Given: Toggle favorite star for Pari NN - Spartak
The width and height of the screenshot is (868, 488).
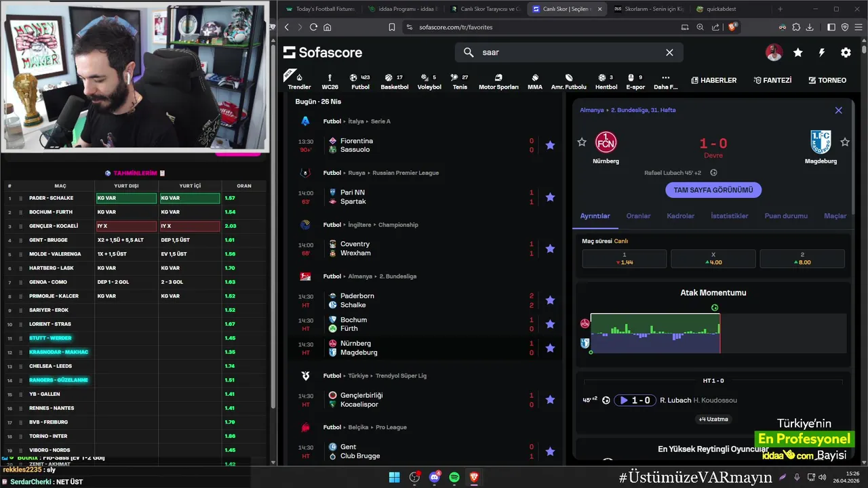Looking at the screenshot, I should click(x=550, y=197).
